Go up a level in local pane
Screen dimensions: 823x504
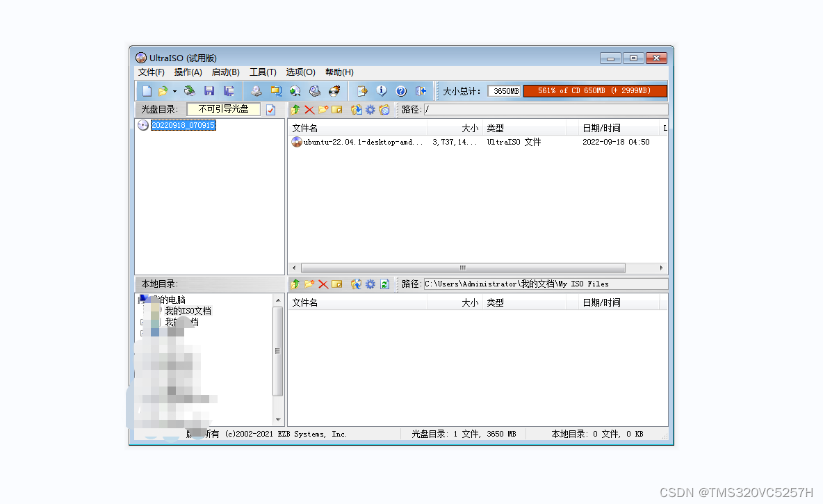coord(295,284)
